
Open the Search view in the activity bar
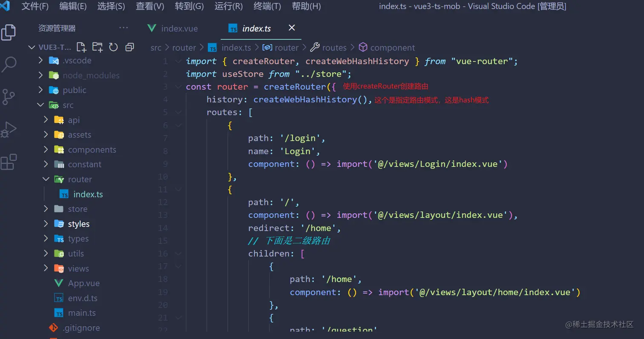pos(9,65)
